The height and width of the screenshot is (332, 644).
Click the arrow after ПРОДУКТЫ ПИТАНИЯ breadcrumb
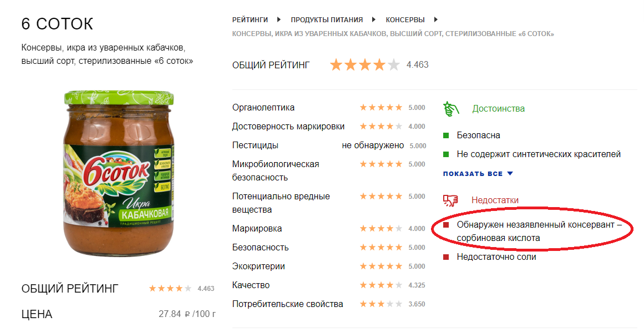coord(374,19)
